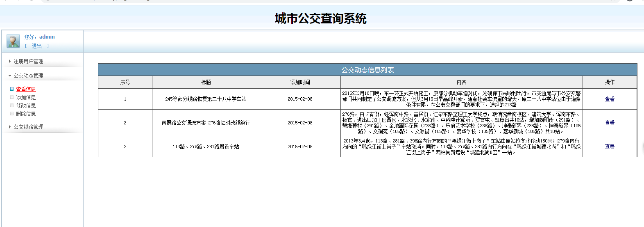Screen dimensions: 644x227
Task: Click the 退出 logout link
Action: pyautogui.click(x=36, y=46)
